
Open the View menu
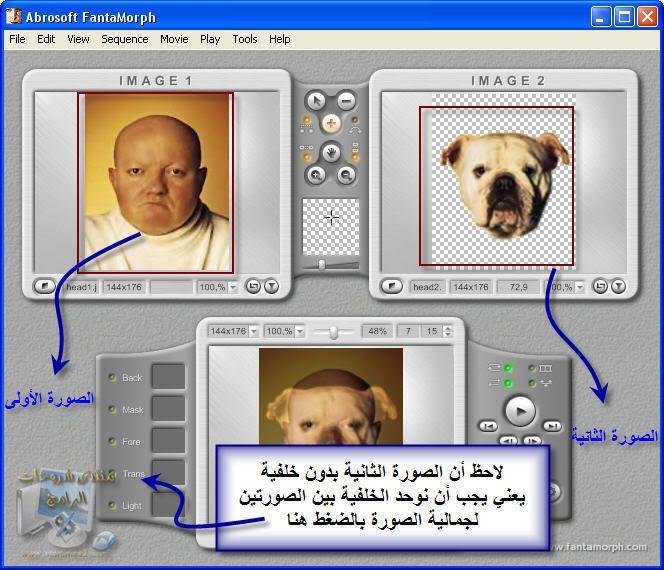[x=78, y=39]
